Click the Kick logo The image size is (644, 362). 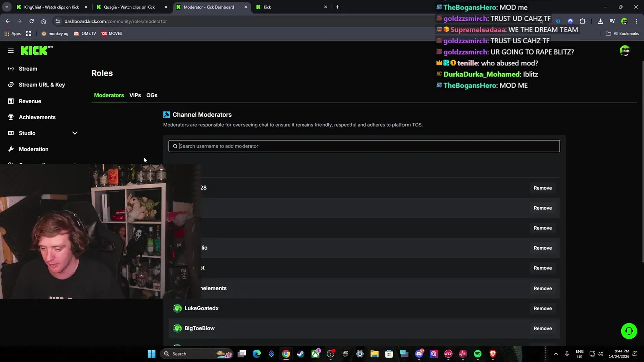pyautogui.click(x=36, y=50)
